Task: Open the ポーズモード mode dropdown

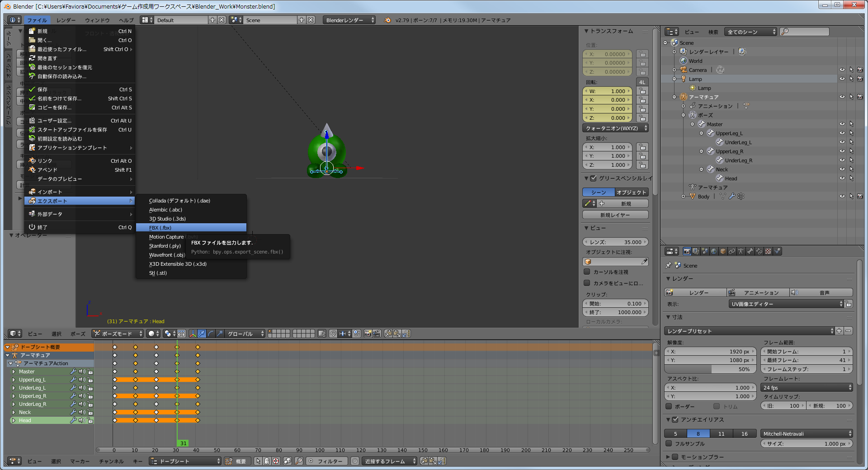Action: coord(118,334)
